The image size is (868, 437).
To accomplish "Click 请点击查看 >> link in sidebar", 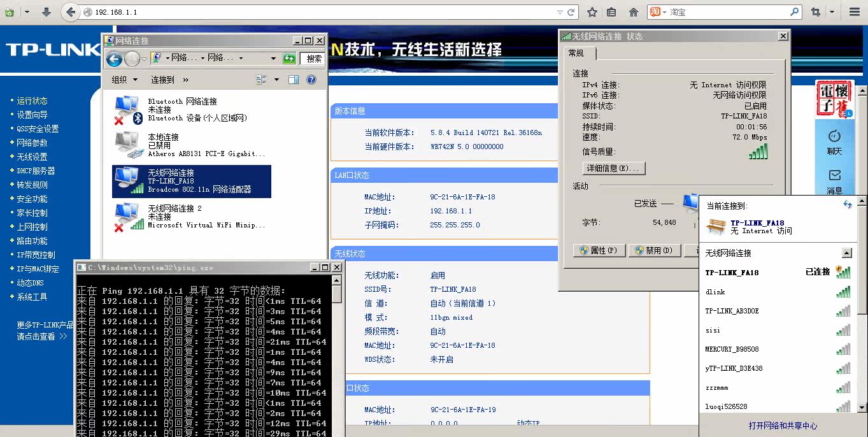I will point(41,336).
